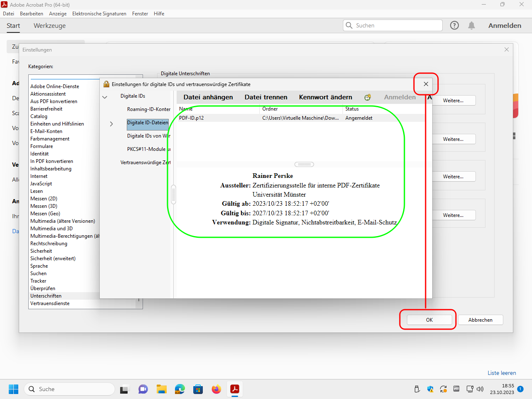Open the notifications bell icon
The height and width of the screenshot is (399, 532).
[x=471, y=25]
